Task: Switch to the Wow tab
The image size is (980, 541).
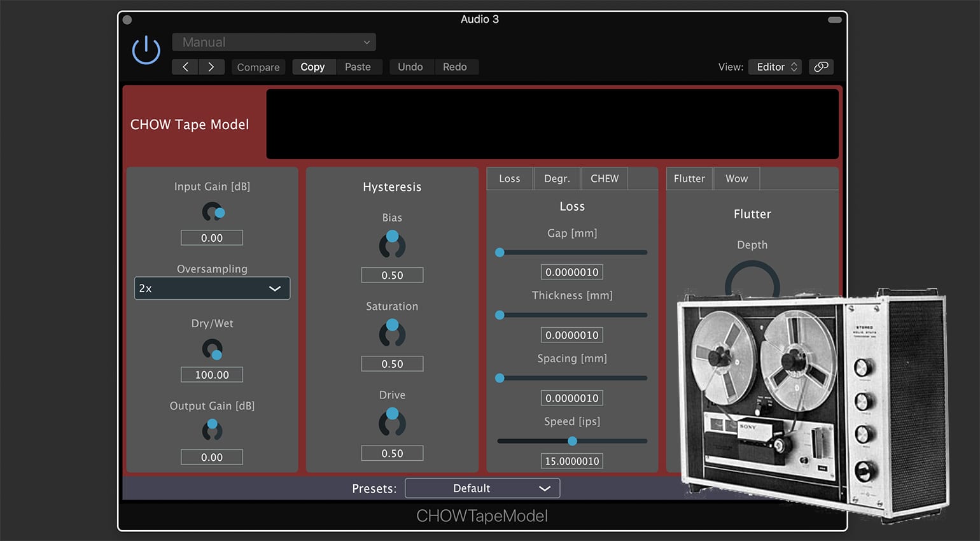Action: [736, 179]
